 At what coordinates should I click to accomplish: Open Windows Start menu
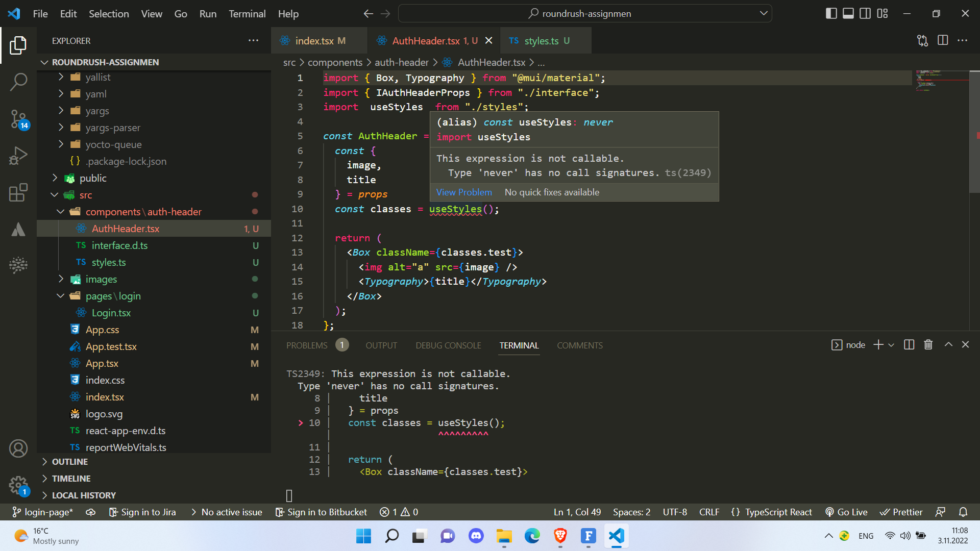pos(363,536)
